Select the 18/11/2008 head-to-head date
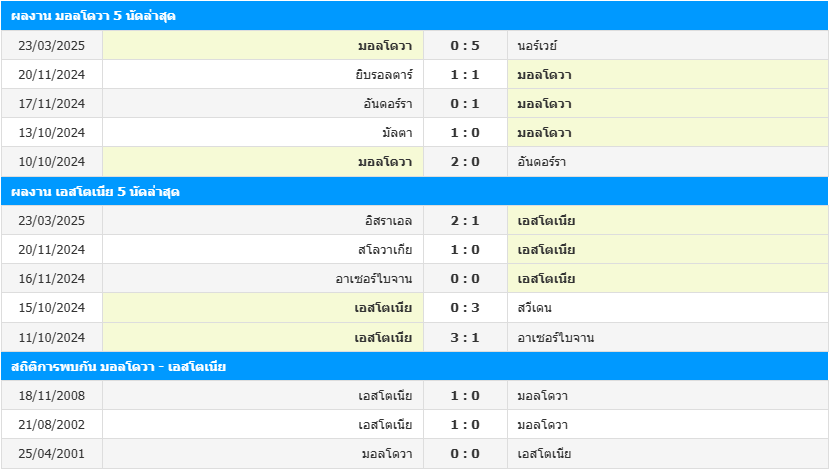The height and width of the screenshot is (470, 831). point(52,396)
